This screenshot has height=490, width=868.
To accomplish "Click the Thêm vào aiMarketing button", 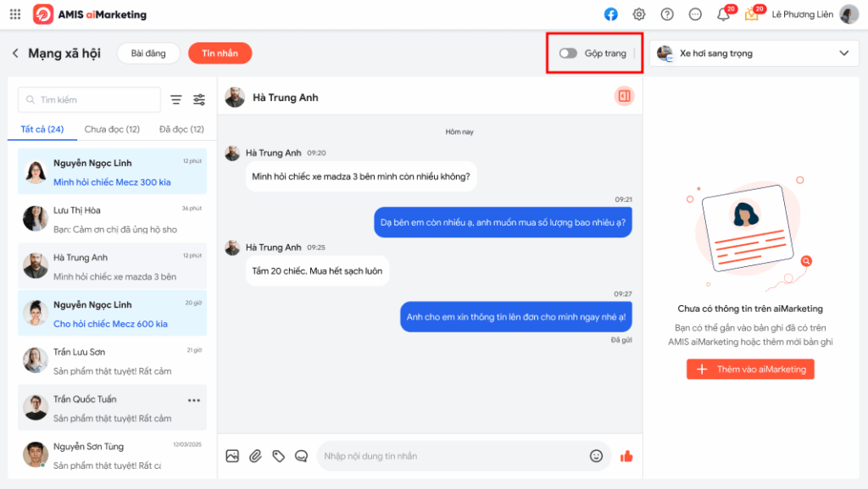I will [x=750, y=370].
